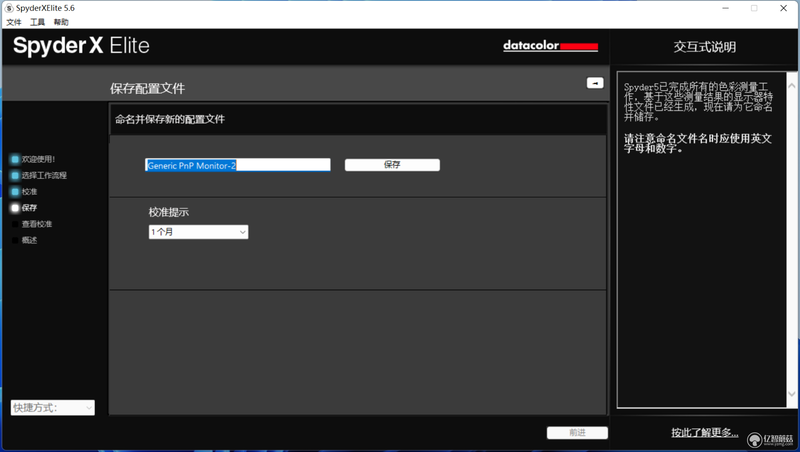Close the SpyderXElite window
The width and height of the screenshot is (800, 452).
783,8
